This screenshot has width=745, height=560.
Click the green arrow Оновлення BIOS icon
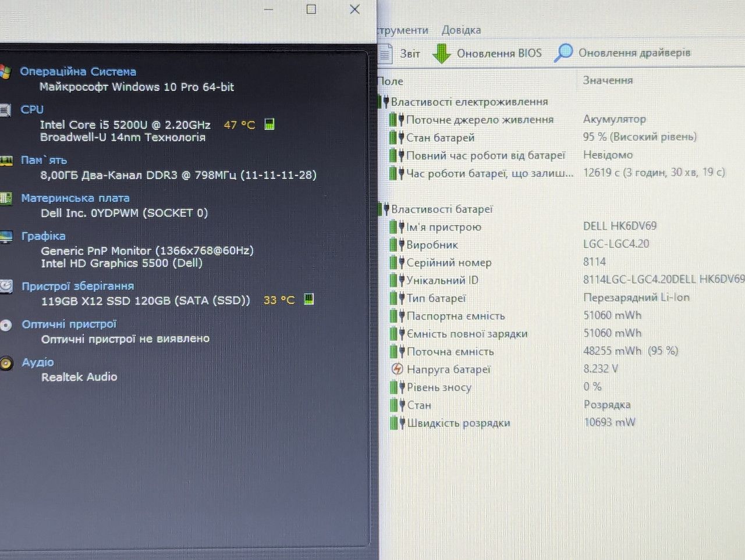(x=442, y=53)
